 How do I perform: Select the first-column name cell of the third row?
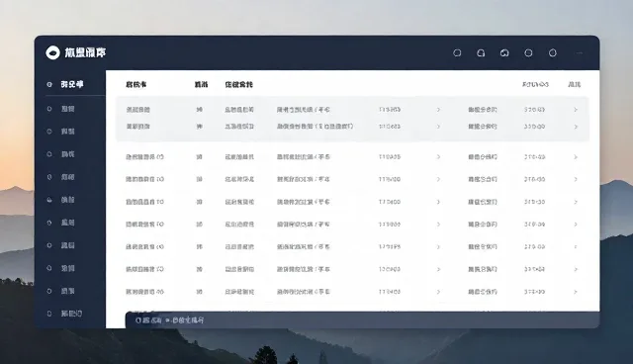pyautogui.click(x=144, y=157)
